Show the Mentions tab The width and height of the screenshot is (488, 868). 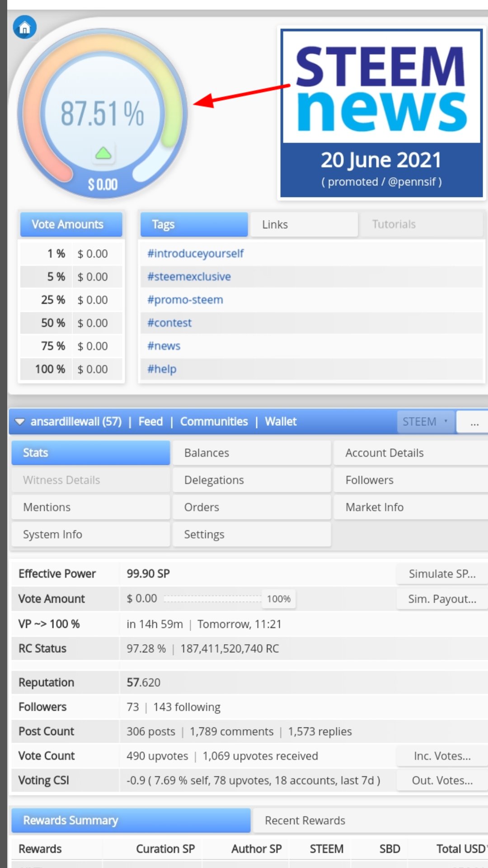[x=91, y=507]
